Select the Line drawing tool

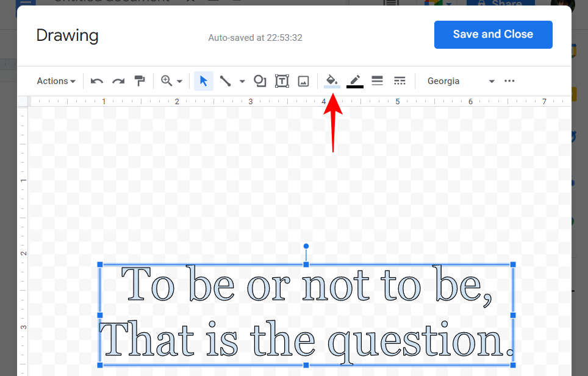pos(225,81)
